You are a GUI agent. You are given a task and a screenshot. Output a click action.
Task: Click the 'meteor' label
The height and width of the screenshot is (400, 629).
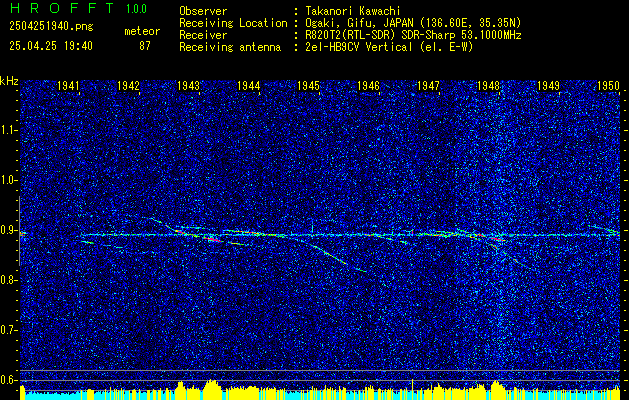(142, 31)
